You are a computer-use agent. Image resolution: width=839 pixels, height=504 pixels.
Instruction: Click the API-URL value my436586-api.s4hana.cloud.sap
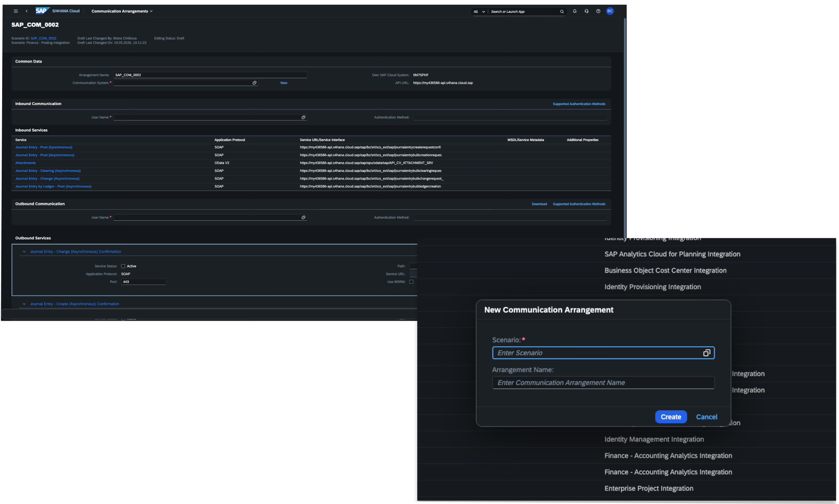pos(443,83)
